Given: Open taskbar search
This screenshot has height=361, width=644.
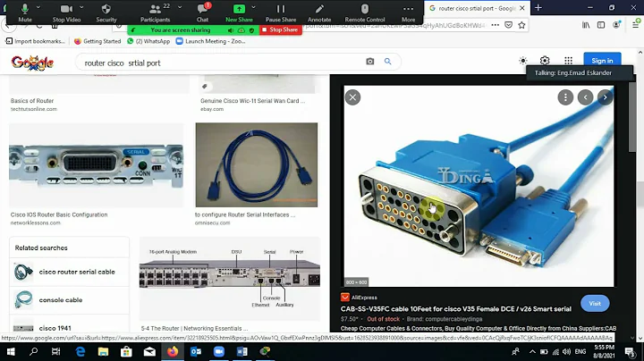Looking at the screenshot, I should pos(34,351).
